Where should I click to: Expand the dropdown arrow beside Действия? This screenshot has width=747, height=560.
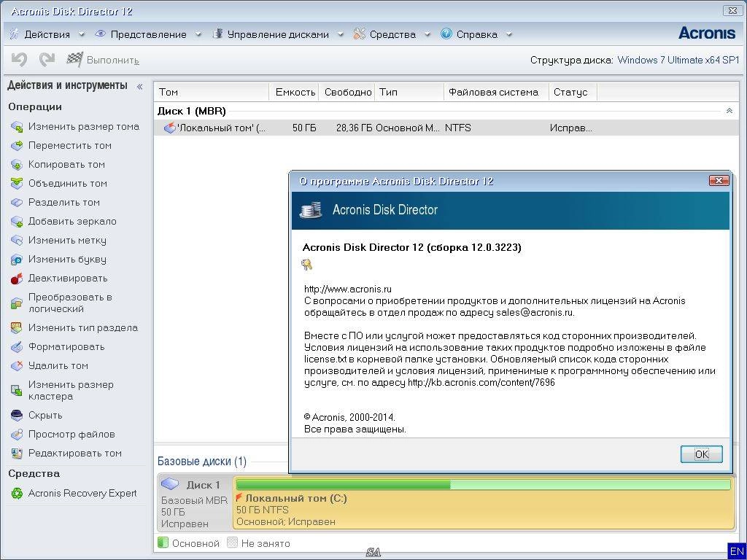click(x=82, y=34)
